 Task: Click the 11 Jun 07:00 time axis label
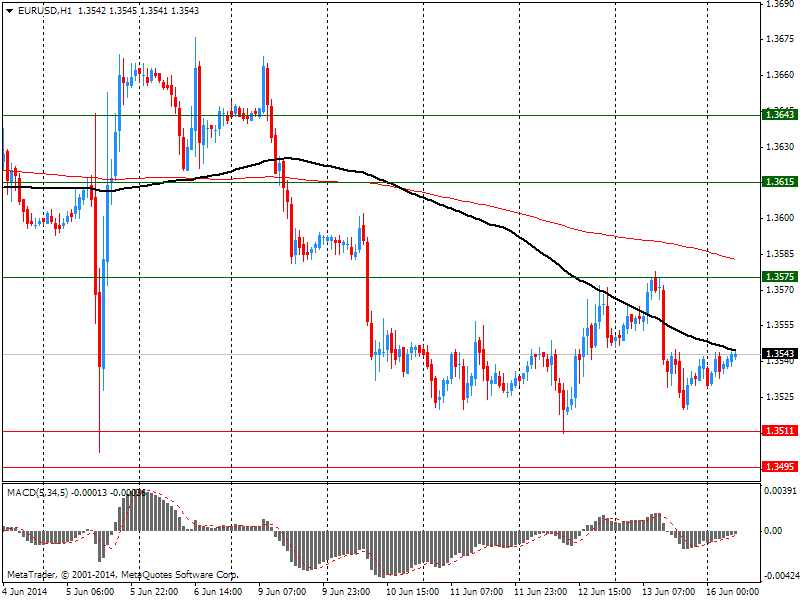[477, 592]
